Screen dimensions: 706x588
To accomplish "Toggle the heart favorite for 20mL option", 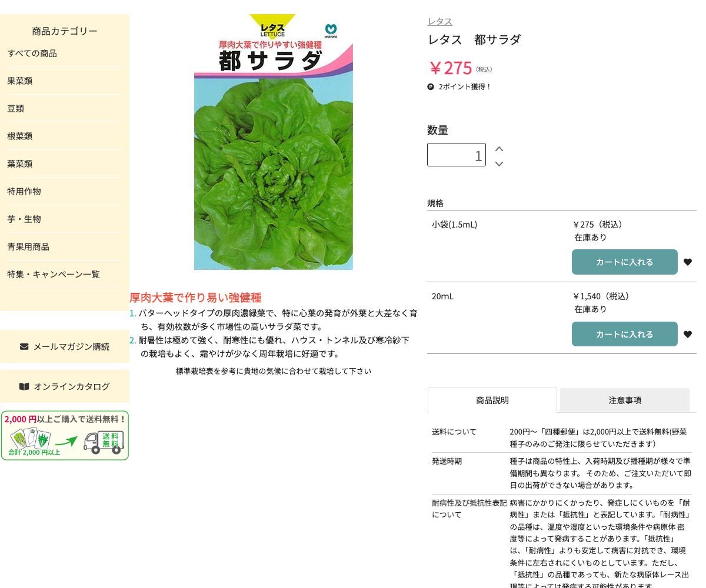I will [x=688, y=334].
